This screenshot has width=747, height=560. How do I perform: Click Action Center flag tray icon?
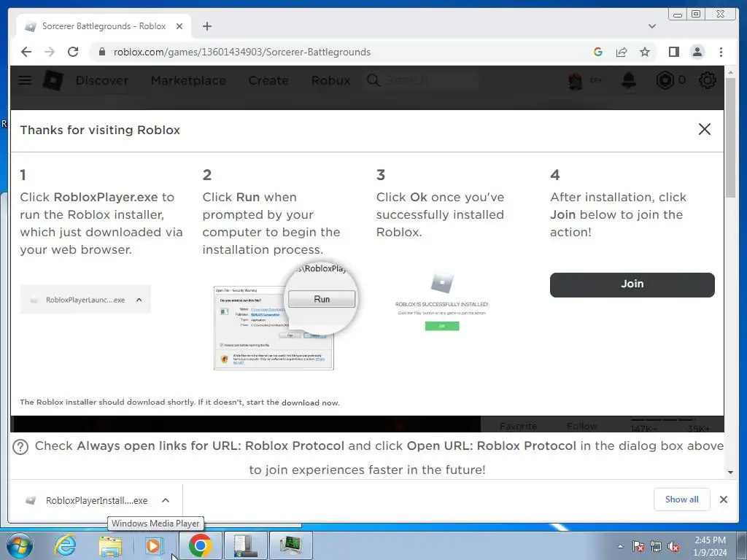click(x=638, y=547)
